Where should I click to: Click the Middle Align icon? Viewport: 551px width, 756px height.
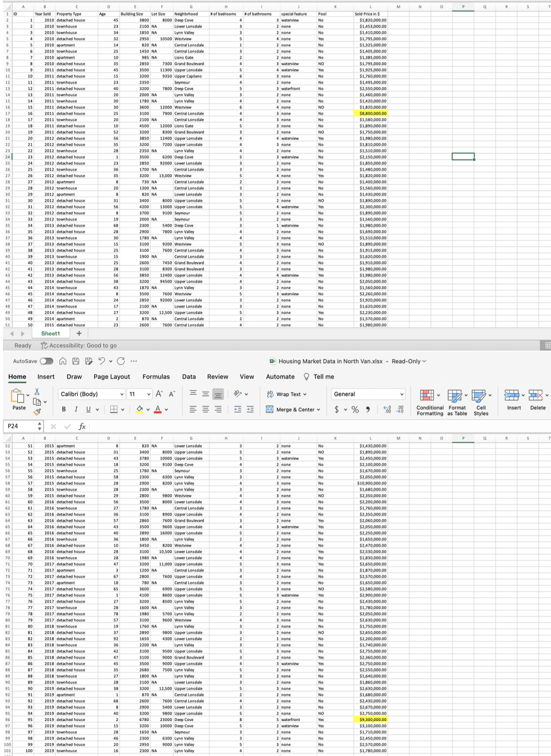click(x=206, y=394)
